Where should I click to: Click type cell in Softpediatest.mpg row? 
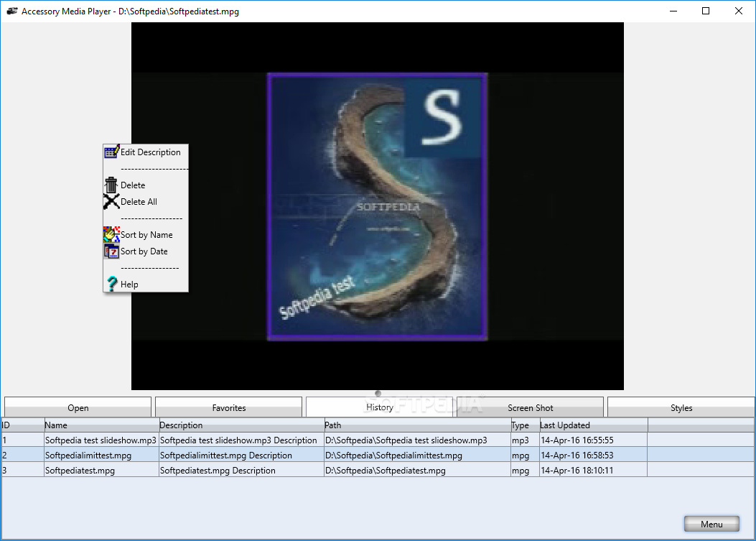(x=525, y=470)
